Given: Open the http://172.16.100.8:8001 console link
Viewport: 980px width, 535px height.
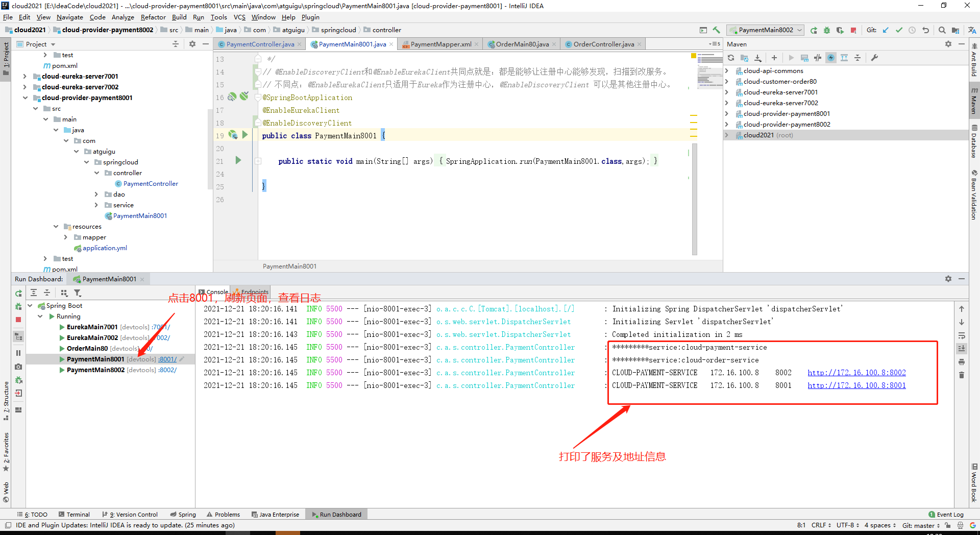Looking at the screenshot, I should click(x=856, y=385).
